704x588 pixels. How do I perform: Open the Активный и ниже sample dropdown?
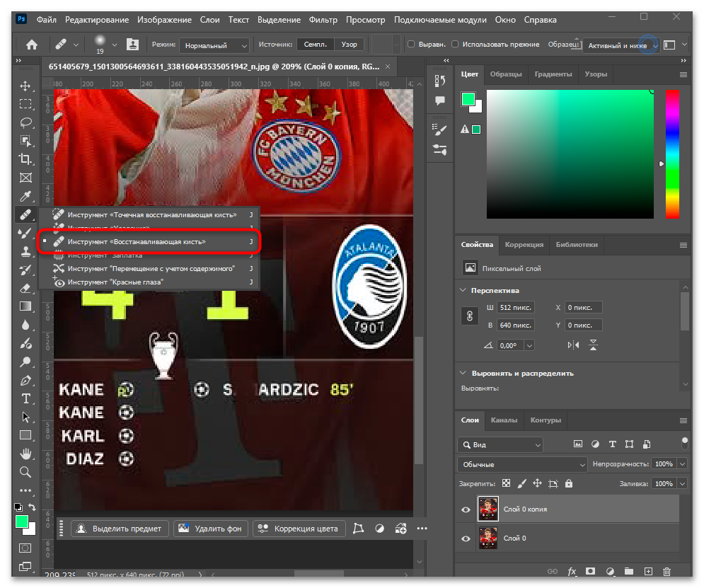[x=621, y=45]
